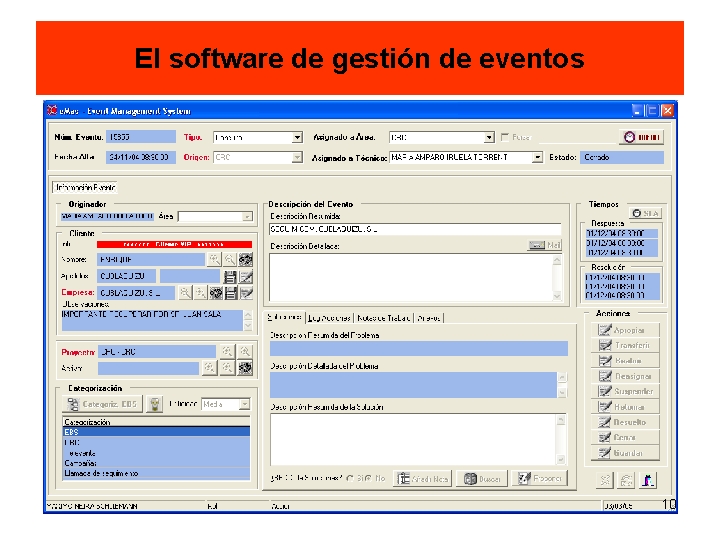
Task: Click the Transferir action button
Action: [x=625, y=345]
